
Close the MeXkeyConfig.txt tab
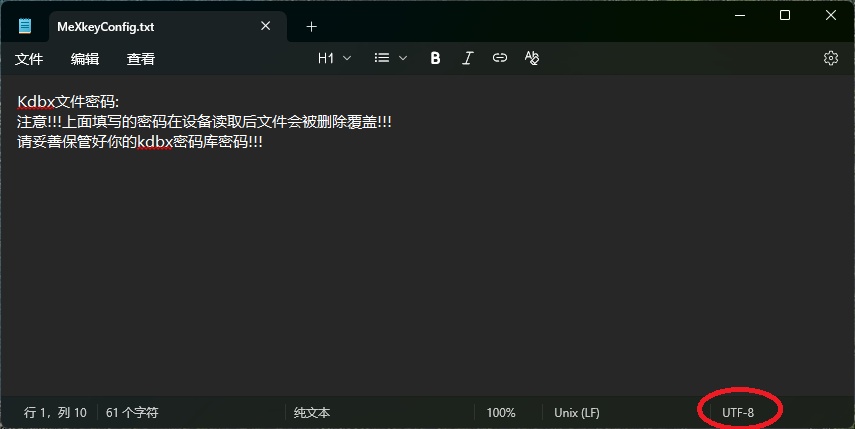pyautogui.click(x=266, y=26)
